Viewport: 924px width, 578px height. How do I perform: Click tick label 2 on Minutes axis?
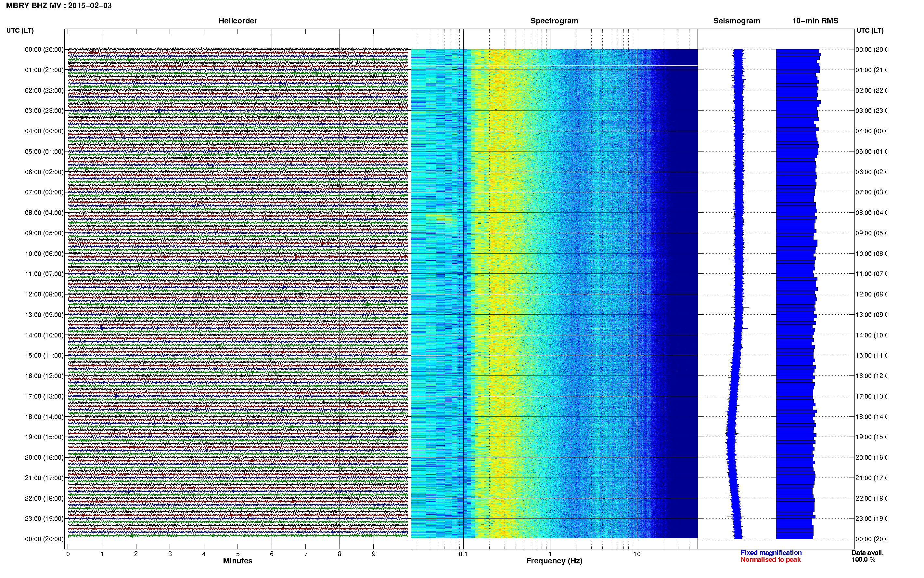pyautogui.click(x=136, y=554)
